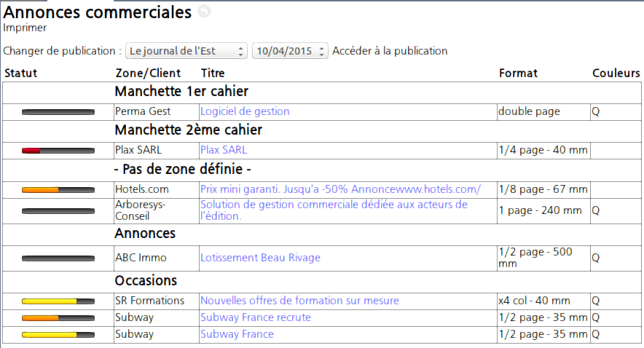
Task: Click the Manchette 2ème cahier section heading
Action: pyautogui.click(x=189, y=130)
